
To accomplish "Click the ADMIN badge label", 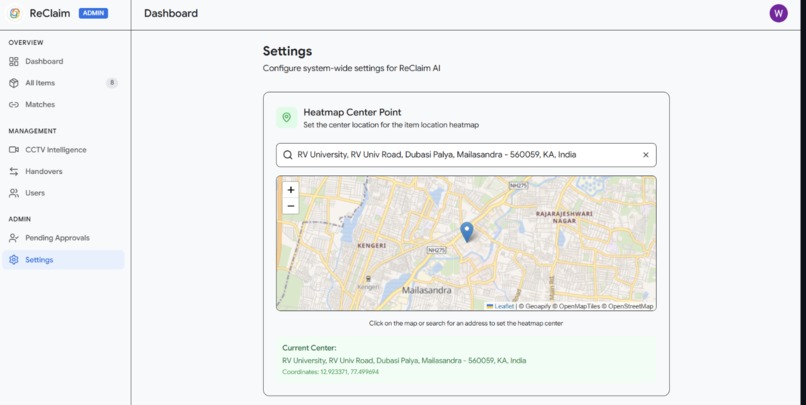I will coord(93,13).
